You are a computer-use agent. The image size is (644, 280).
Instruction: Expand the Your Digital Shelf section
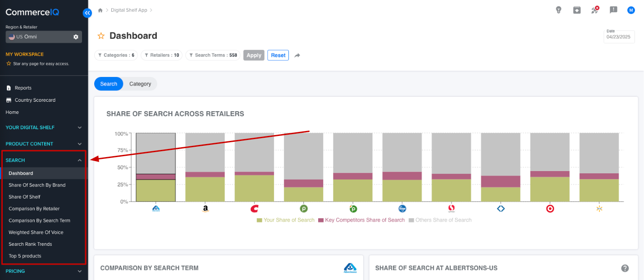[x=44, y=127]
